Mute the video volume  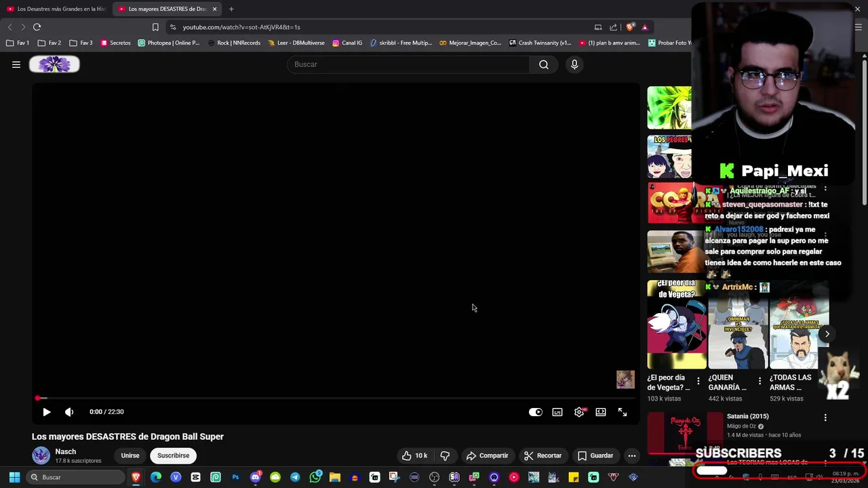click(x=69, y=412)
